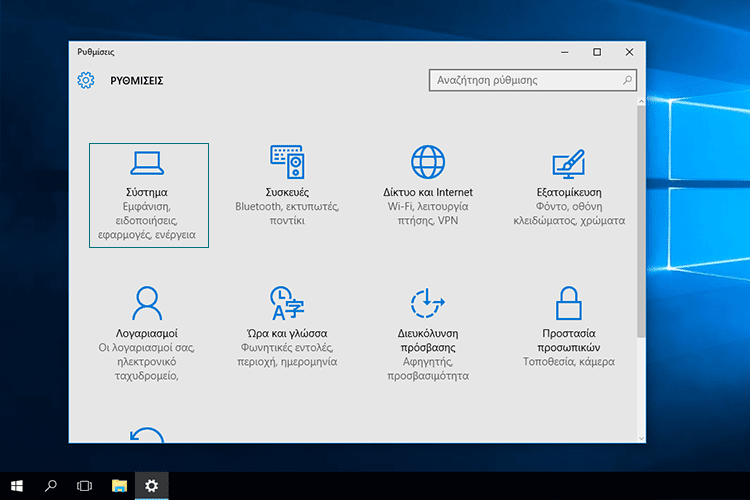Click the scrollbar up arrow

tap(641, 101)
